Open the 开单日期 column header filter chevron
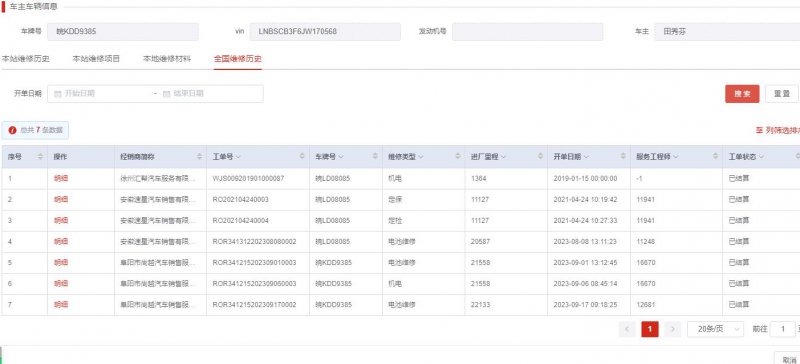Image resolution: width=800 pixels, height=364 pixels. tap(587, 157)
